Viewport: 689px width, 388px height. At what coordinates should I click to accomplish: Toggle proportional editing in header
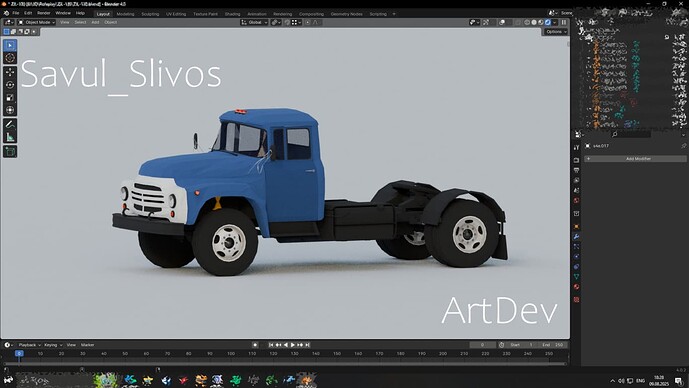pyautogui.click(x=308, y=22)
